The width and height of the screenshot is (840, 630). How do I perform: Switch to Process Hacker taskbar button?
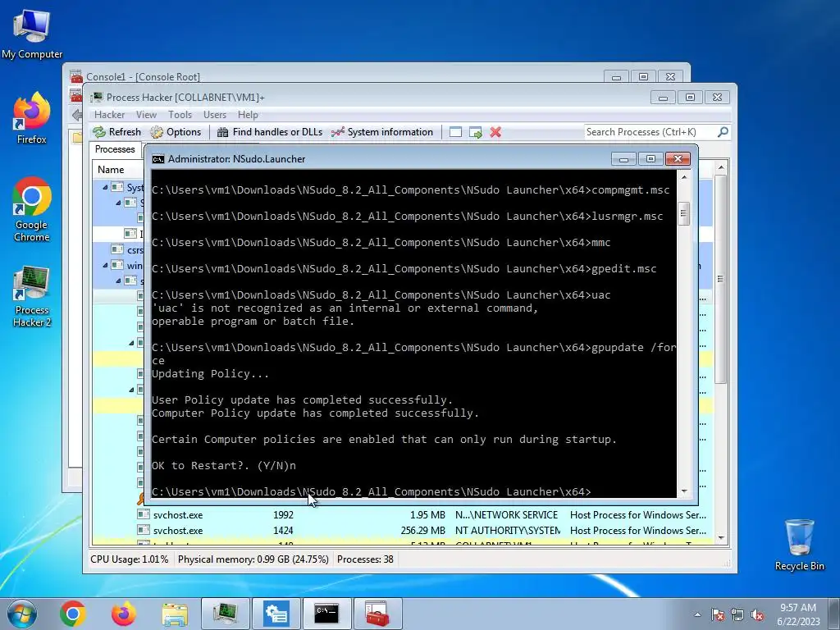[x=226, y=614]
